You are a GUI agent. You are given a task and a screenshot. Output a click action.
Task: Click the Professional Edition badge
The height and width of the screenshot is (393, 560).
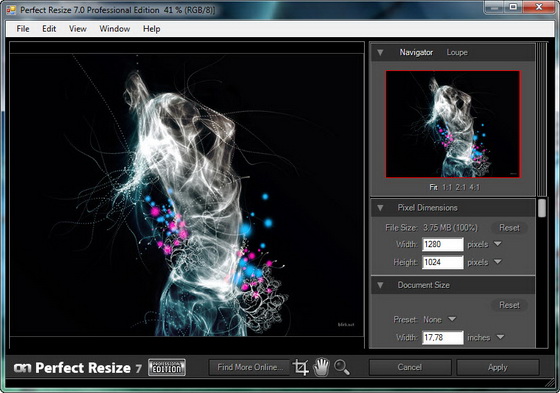(x=167, y=367)
